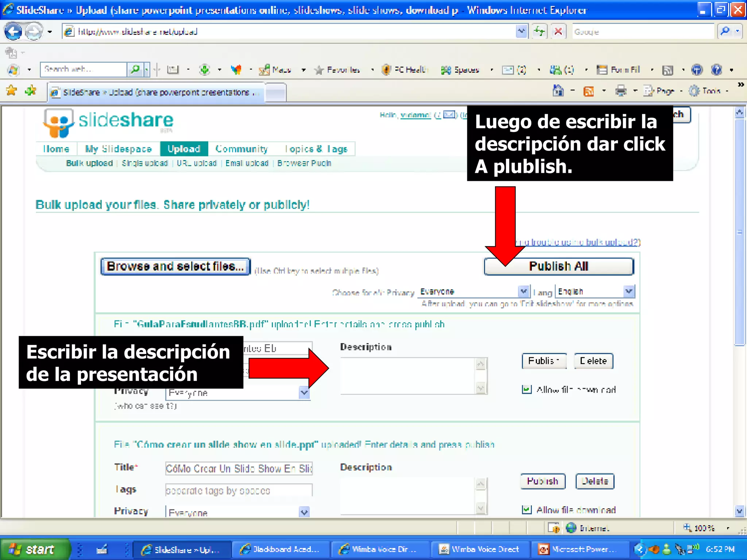Image resolution: width=747 pixels, height=560 pixels.
Task: Toggle Allow file download for GuiaParaEstudiantesBB.pdf
Action: [x=526, y=389]
